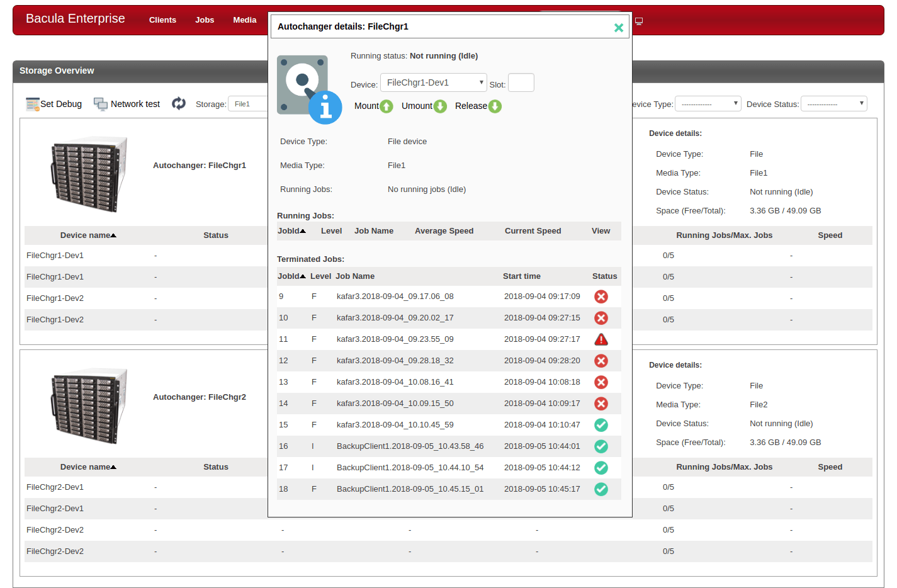This screenshot has width=897, height=588.
Task: Click failed status icon for job 10
Action: tap(601, 318)
